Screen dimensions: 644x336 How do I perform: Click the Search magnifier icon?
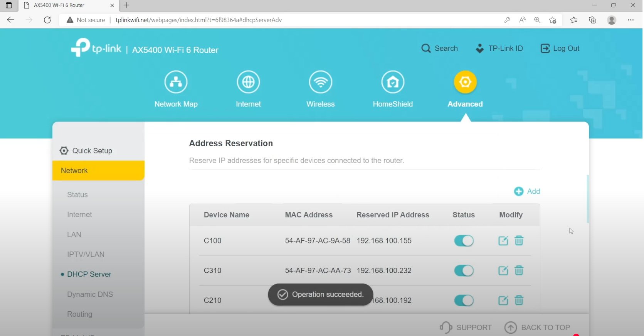[x=426, y=49]
